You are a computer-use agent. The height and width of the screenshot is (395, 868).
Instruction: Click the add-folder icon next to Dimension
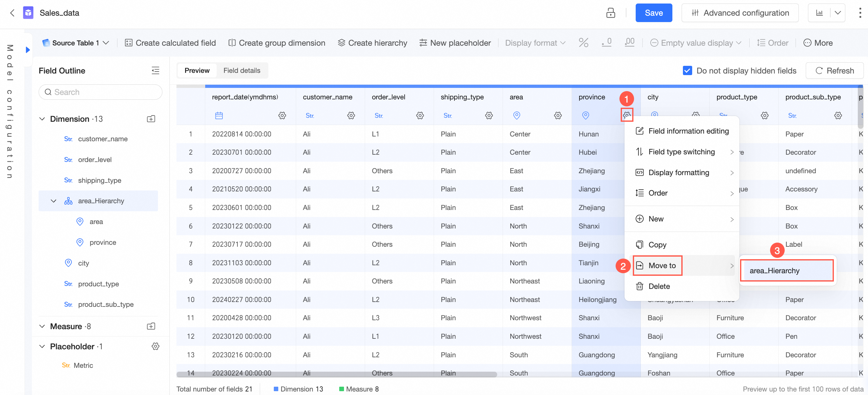[151, 119]
